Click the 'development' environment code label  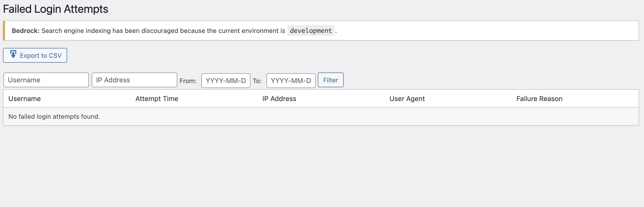tap(311, 30)
